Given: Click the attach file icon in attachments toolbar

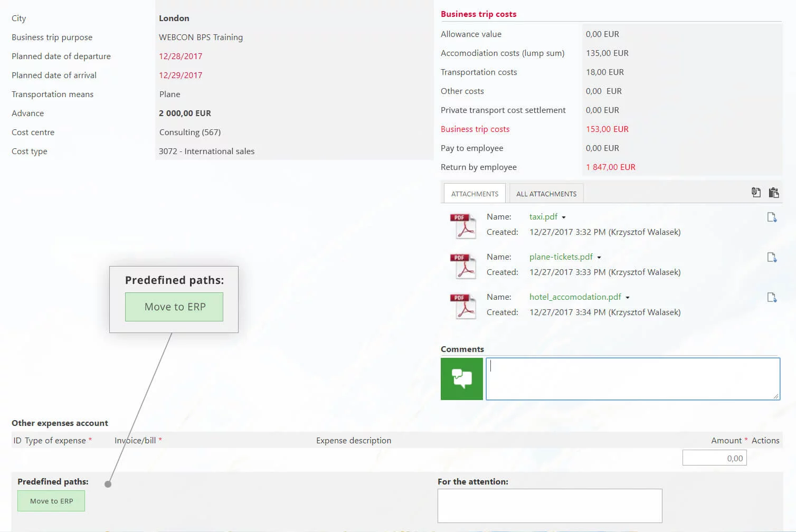Looking at the screenshot, I should click(756, 193).
